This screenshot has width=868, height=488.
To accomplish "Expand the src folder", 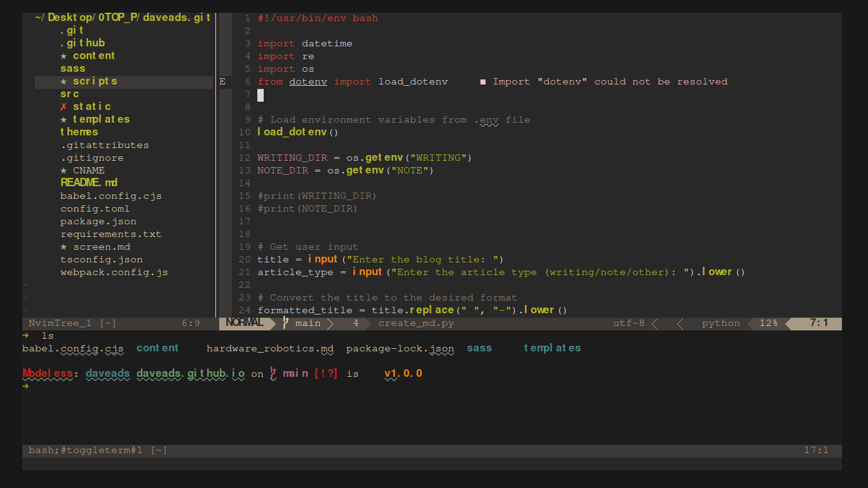I will point(70,94).
